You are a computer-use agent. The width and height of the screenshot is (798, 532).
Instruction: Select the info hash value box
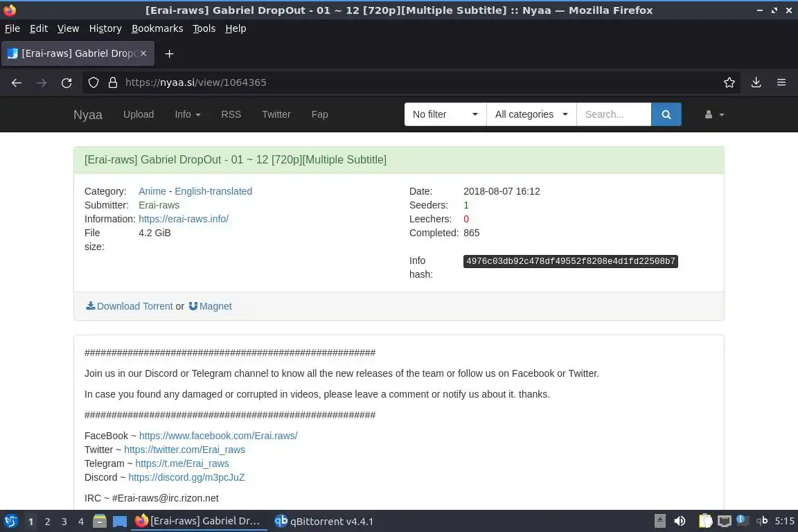(571, 261)
